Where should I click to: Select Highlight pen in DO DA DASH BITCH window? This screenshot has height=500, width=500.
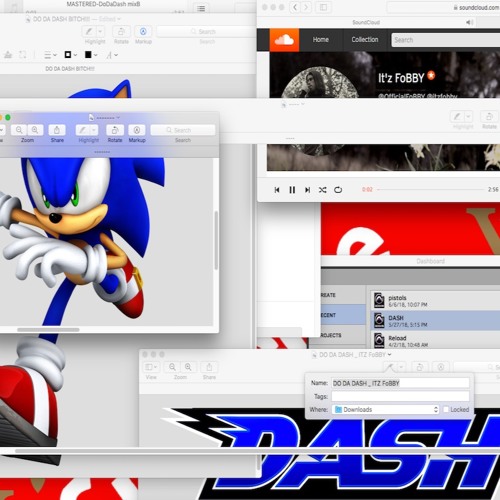[x=89, y=32]
